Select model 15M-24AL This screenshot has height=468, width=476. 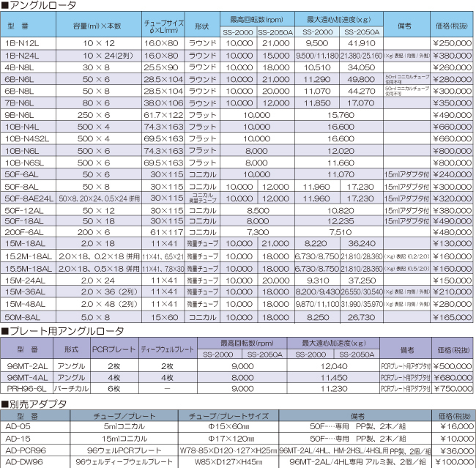[x=25, y=281]
